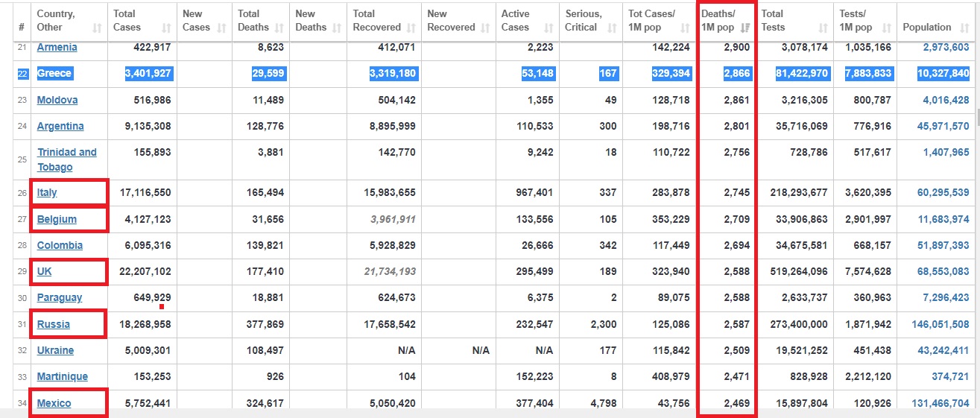
Task: Sort Total Recovered column via arrows icon
Action: 411,28
